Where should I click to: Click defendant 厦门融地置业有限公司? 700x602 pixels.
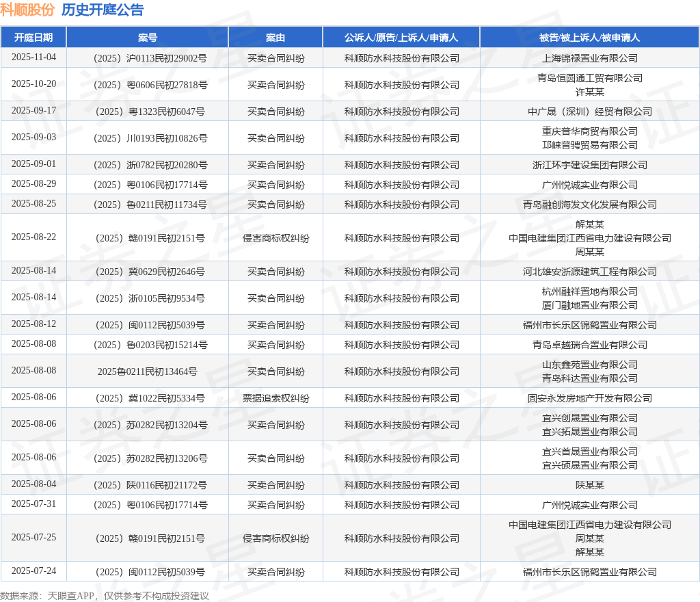tap(590, 305)
